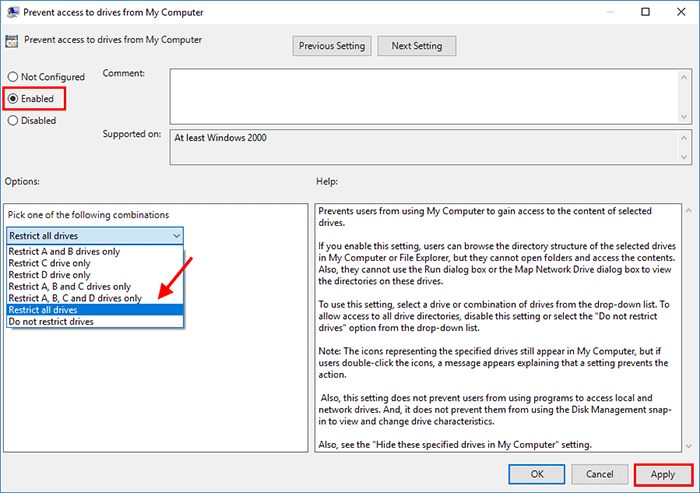Click the Supported on scroll down arrow
700x493 pixels.
(684, 157)
